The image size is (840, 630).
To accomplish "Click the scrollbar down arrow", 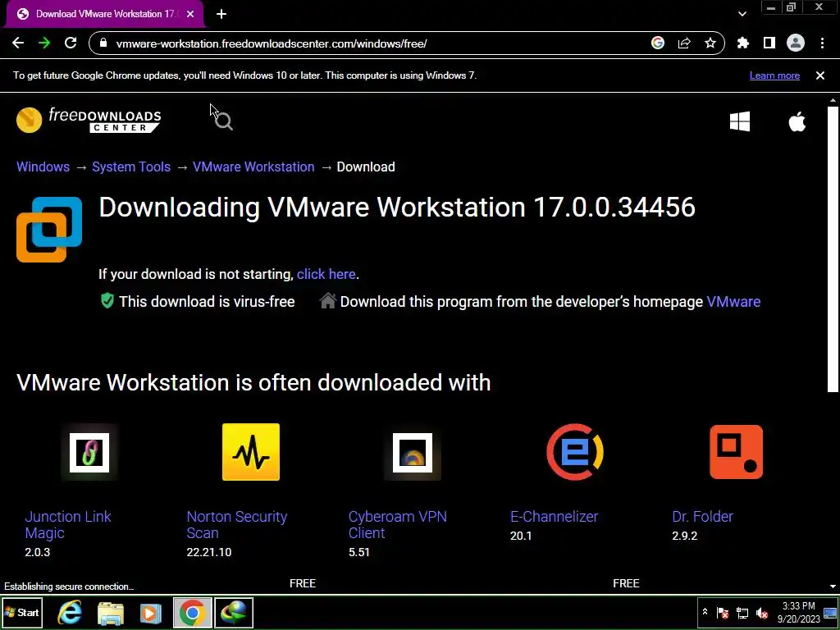I will tap(833, 587).
